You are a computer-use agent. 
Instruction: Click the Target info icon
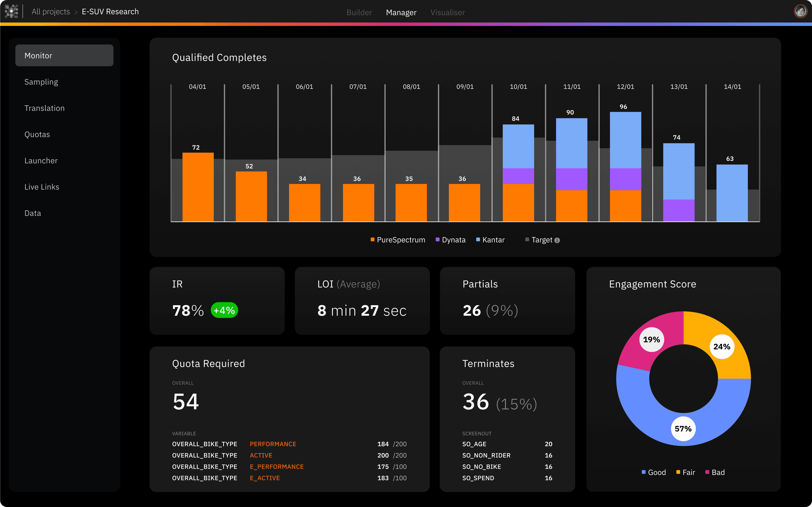coord(557,241)
